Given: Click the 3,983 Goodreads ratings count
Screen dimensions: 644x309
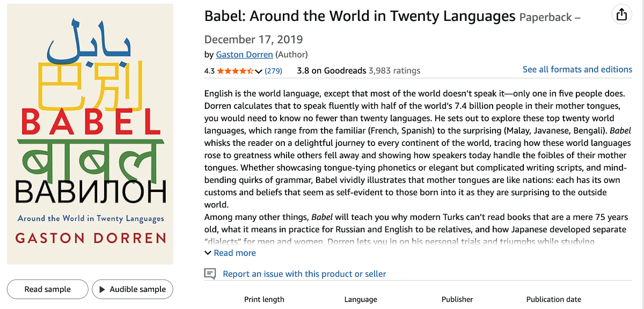Looking at the screenshot, I should coord(394,70).
